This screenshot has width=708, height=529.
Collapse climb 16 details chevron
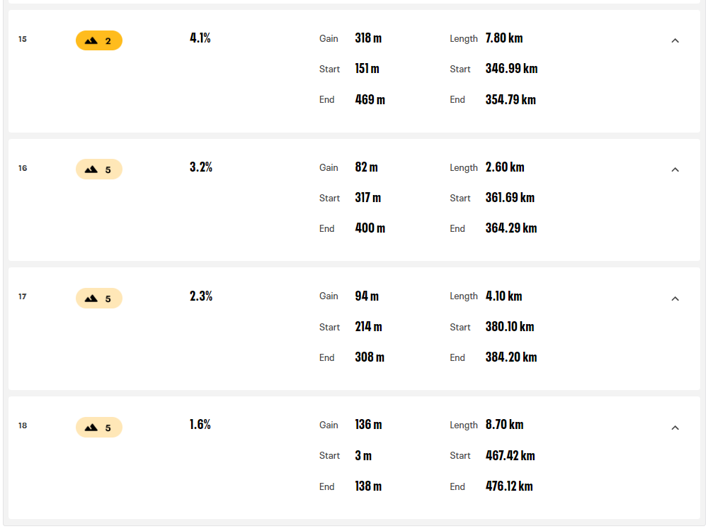pyautogui.click(x=675, y=170)
